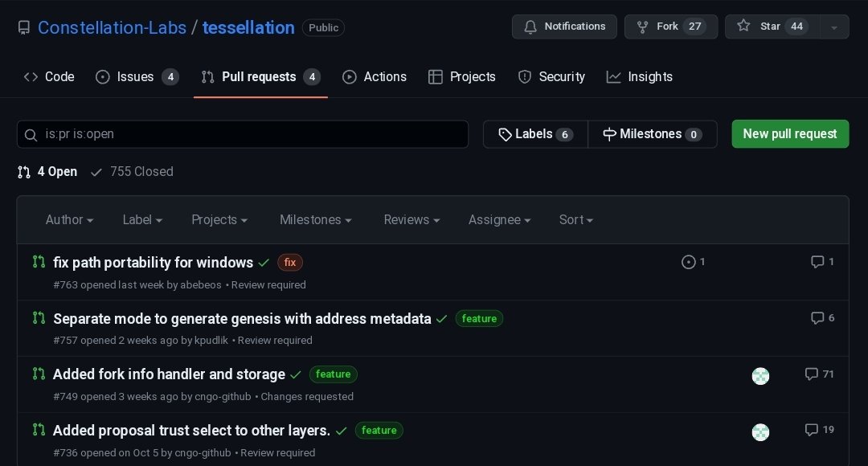
Task: Expand the Author filter dropdown
Action: click(x=69, y=219)
